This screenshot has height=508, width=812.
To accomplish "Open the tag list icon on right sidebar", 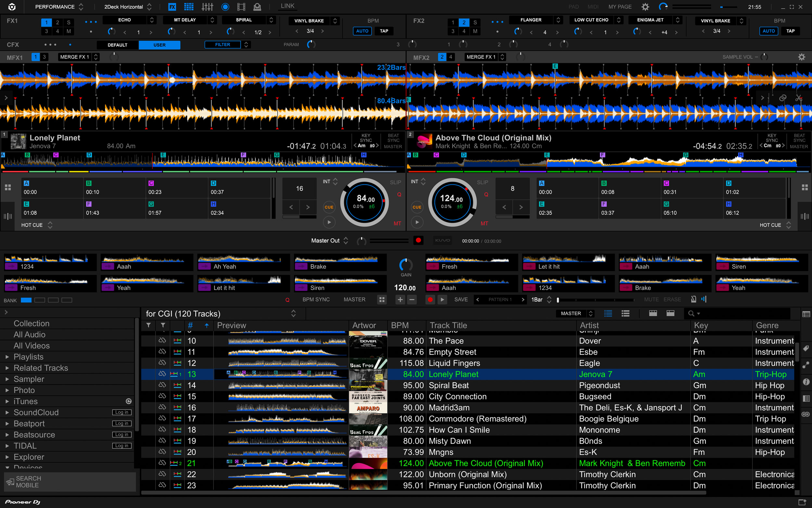I will tap(806, 348).
